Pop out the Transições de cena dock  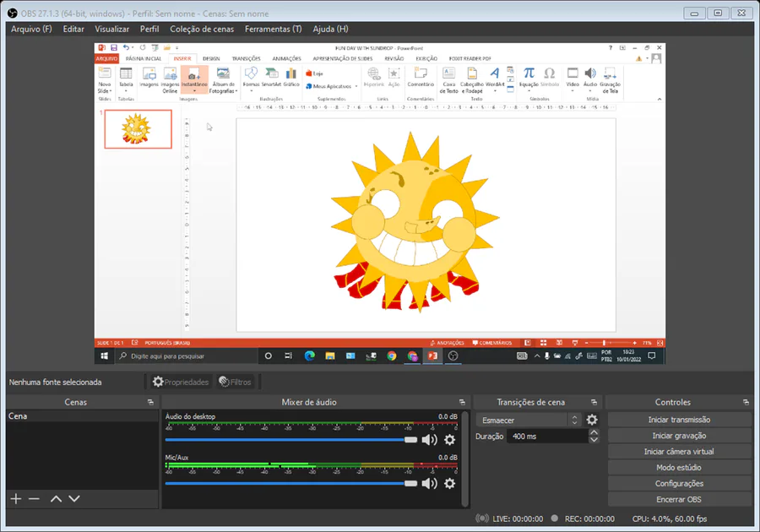(x=594, y=402)
